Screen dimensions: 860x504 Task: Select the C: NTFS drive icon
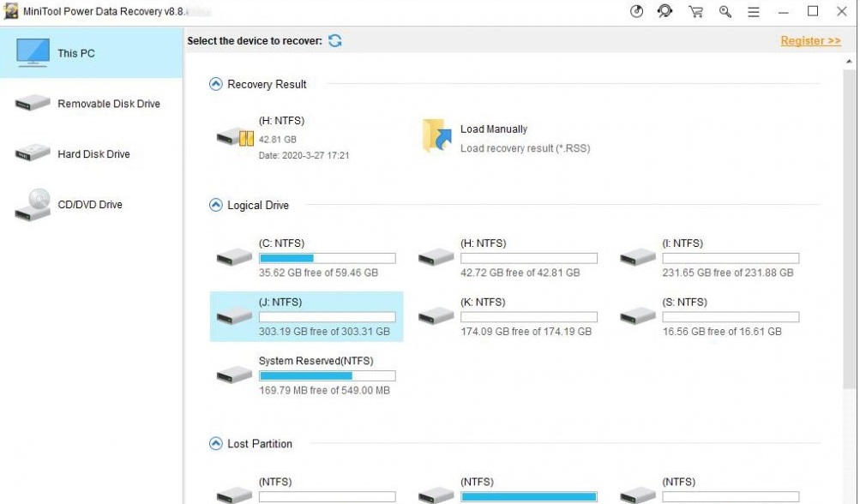tap(234, 257)
